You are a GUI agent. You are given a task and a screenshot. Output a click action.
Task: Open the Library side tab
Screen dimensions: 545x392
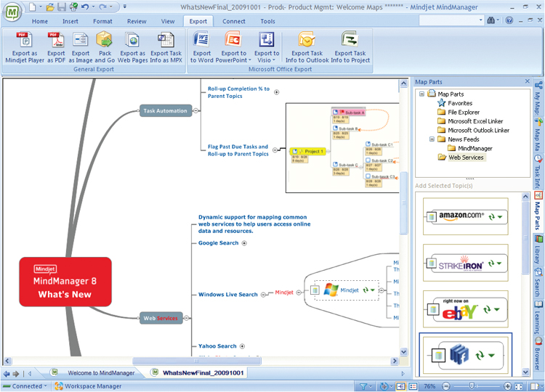(x=538, y=249)
